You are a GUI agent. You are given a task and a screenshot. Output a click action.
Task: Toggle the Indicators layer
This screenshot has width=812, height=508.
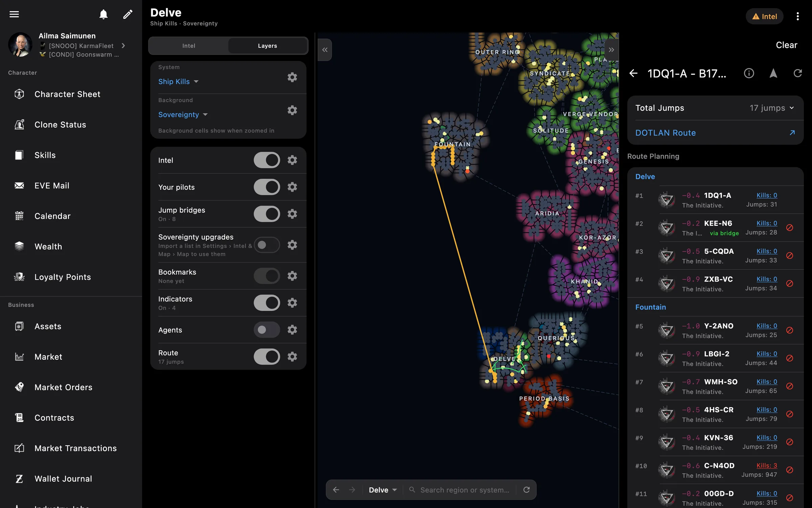[x=267, y=303]
